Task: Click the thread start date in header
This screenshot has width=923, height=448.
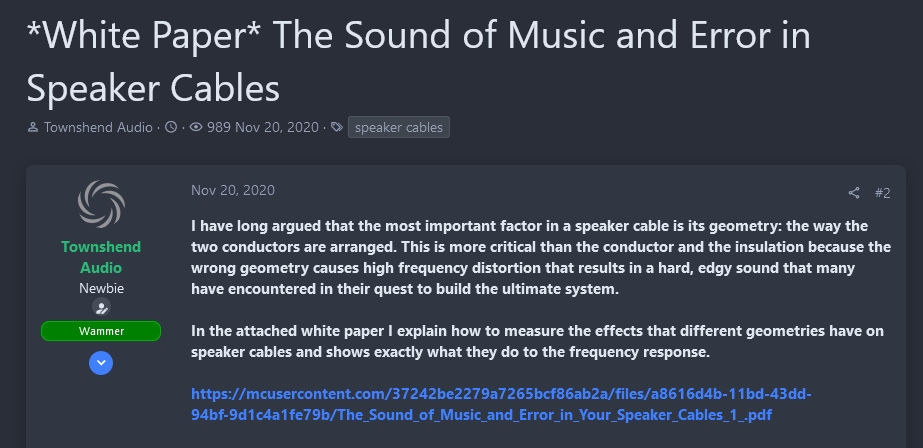Action: [277, 128]
